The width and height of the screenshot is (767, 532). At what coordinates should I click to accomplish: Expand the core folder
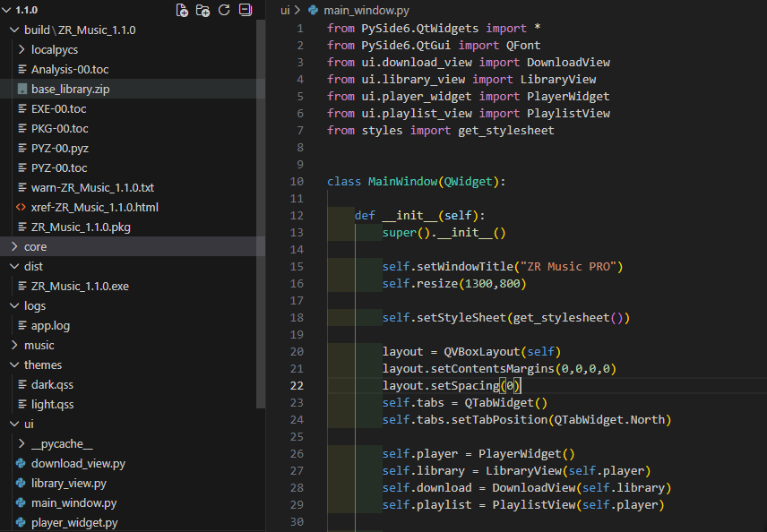(x=14, y=246)
